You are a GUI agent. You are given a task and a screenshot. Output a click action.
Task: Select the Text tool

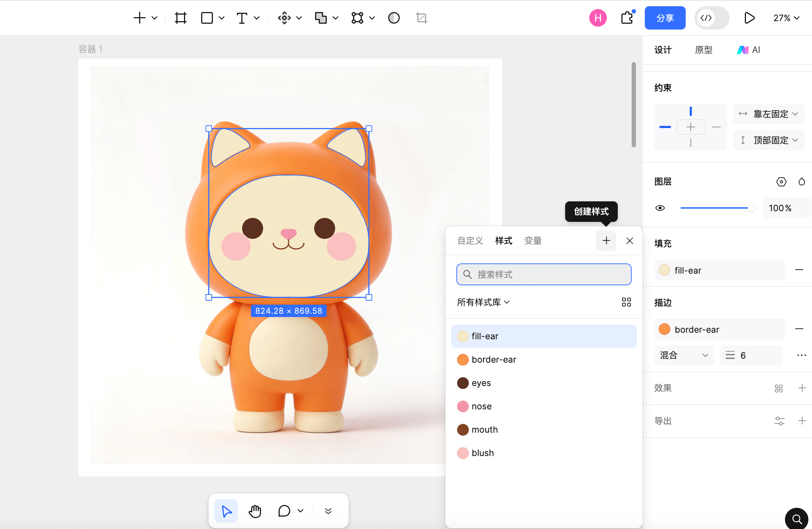coord(242,18)
